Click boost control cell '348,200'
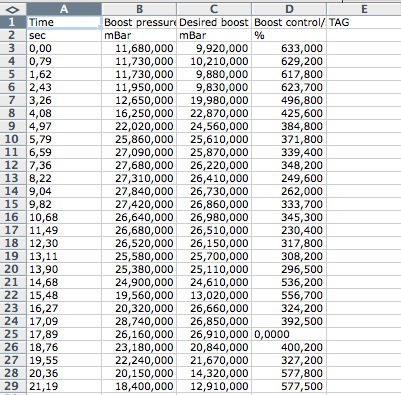This screenshot has width=401, height=395. point(289,165)
